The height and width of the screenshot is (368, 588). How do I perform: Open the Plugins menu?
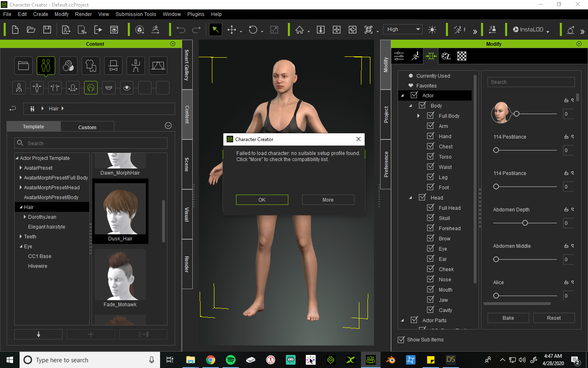(x=196, y=14)
